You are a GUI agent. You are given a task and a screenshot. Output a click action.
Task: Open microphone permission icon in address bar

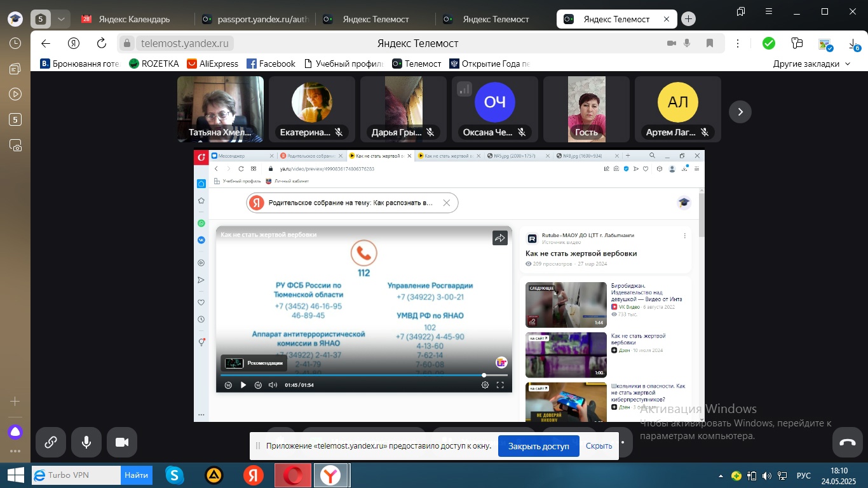[x=687, y=43]
